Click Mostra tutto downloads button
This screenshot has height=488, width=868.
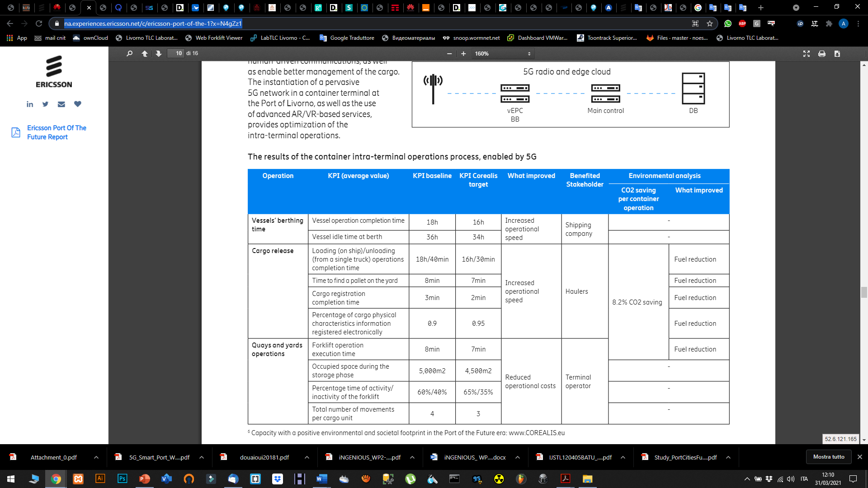point(829,457)
